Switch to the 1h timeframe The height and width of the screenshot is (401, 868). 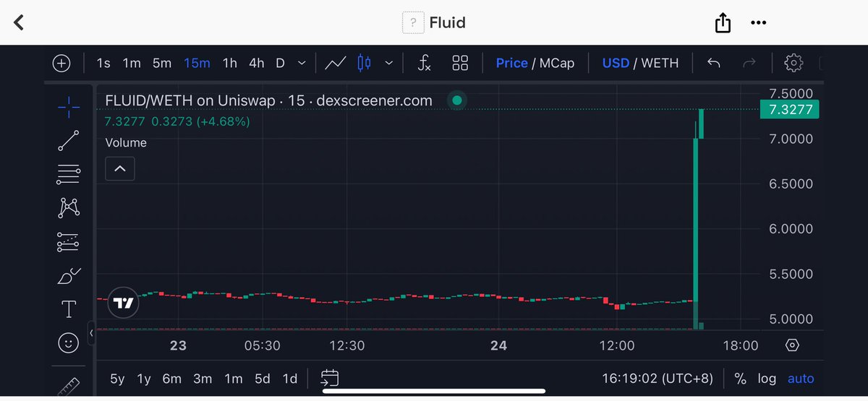(230, 64)
